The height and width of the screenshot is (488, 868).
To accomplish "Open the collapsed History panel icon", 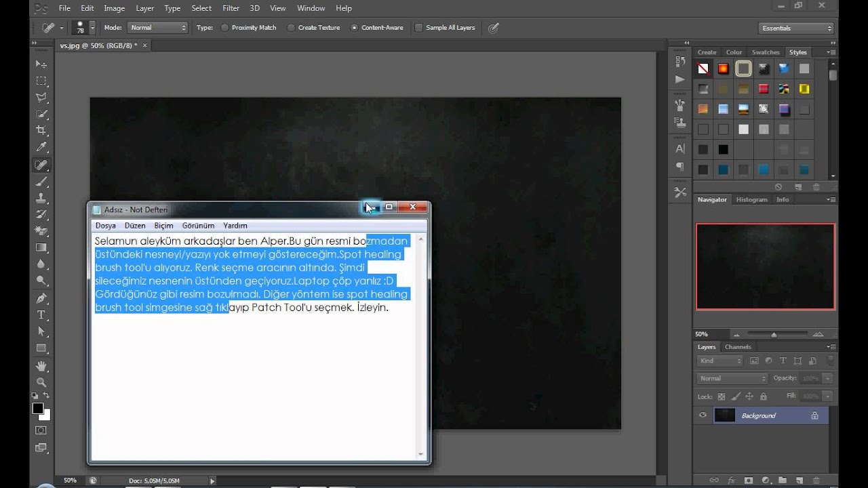I will tap(680, 61).
